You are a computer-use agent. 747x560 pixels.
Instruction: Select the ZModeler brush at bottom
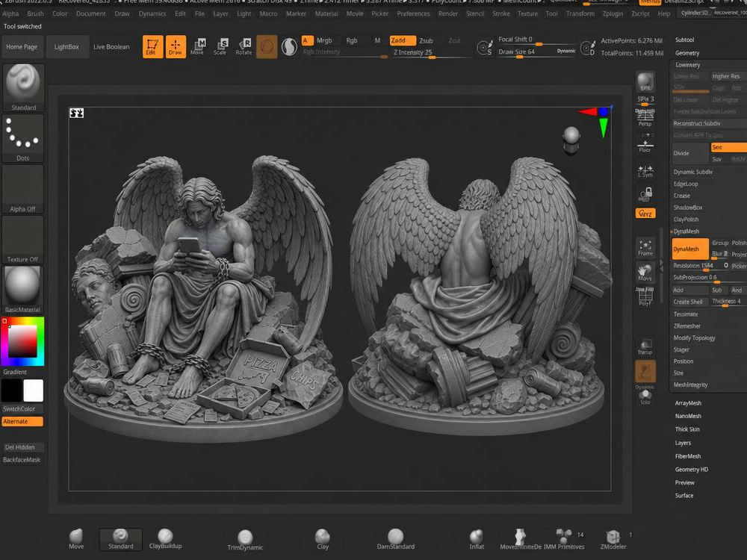613,539
